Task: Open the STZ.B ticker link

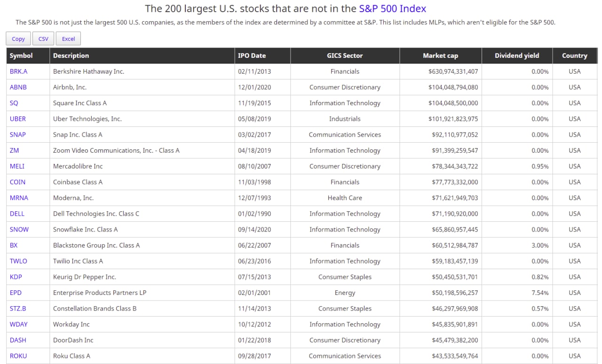Action: [x=18, y=309]
